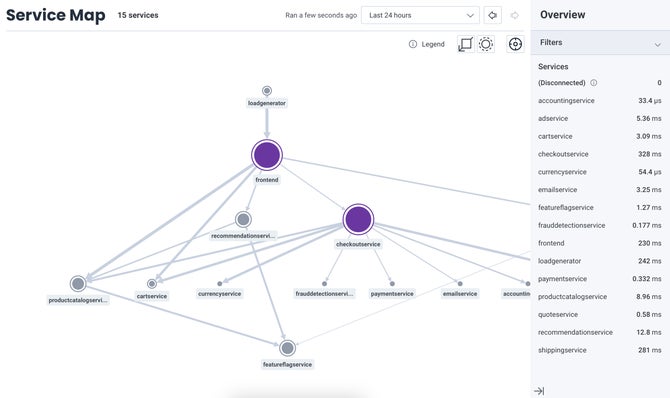Click the recenter target icon
Viewport: 670px width, 398px height.
point(515,44)
